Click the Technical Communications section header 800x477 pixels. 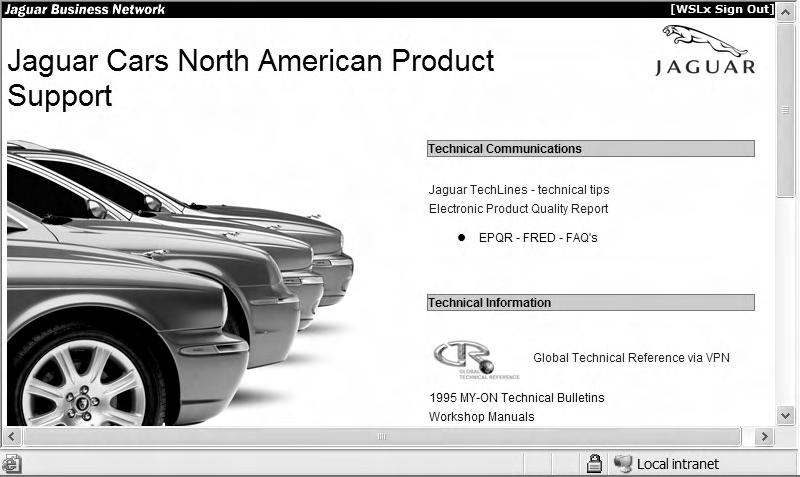[591, 148]
